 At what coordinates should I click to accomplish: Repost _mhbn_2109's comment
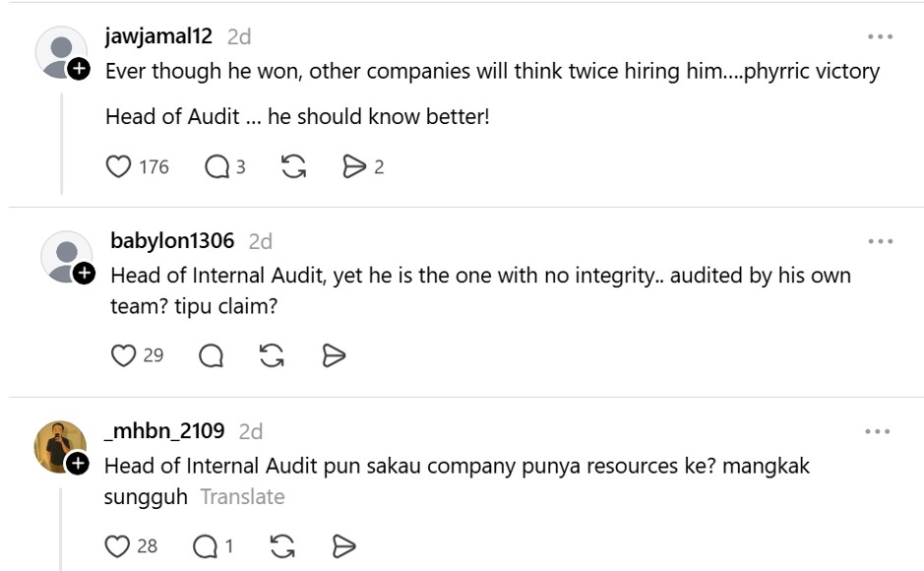(x=282, y=546)
